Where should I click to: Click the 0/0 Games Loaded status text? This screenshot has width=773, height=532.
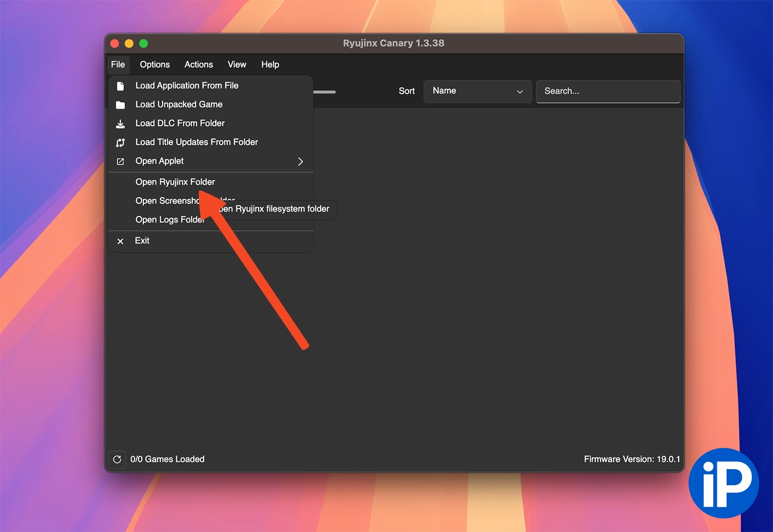[x=167, y=459]
